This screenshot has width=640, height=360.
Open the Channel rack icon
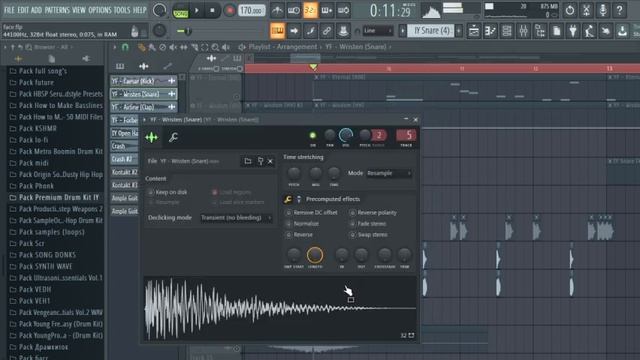pos(507,31)
